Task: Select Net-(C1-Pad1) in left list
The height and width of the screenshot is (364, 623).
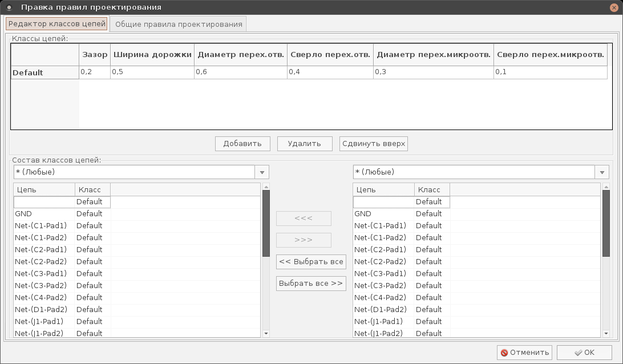Action: tap(137, 226)
